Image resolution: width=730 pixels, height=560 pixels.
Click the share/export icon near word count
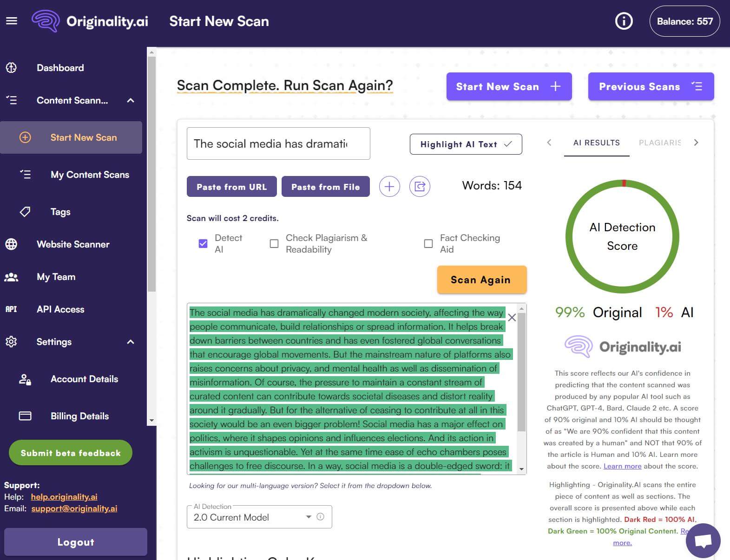(420, 187)
